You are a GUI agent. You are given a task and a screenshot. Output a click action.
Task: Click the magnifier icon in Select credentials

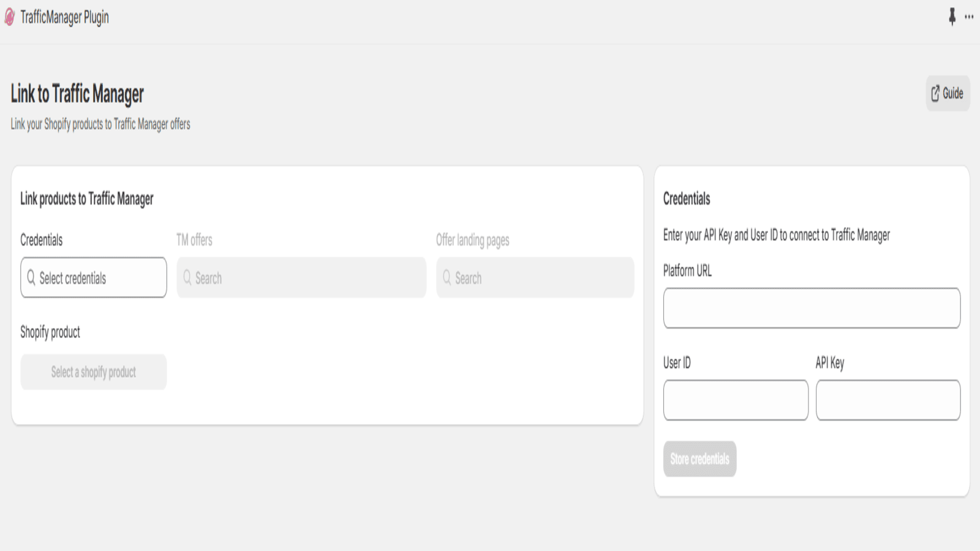pyautogui.click(x=31, y=277)
